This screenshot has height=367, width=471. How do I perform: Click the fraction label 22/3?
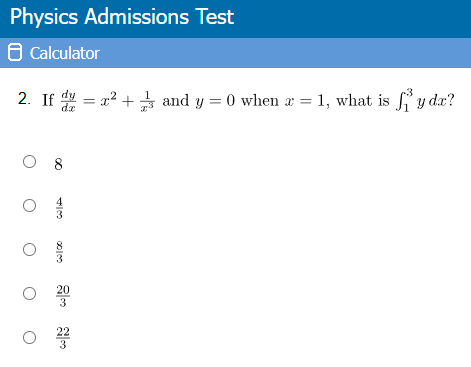[x=63, y=338]
